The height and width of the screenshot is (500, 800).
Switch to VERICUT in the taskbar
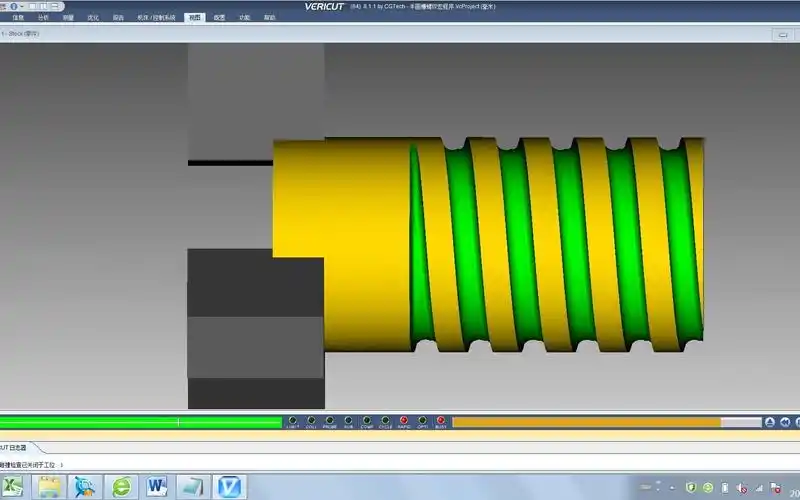coord(230,486)
